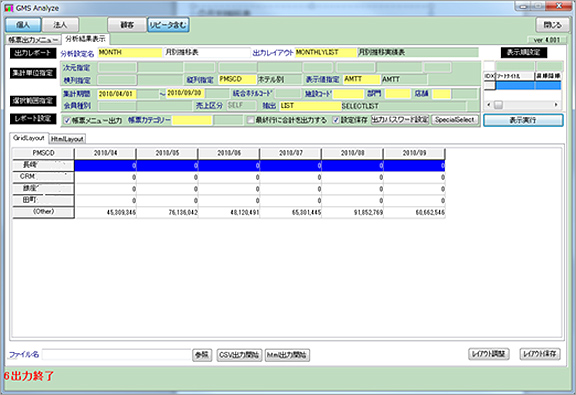This screenshot has width=576, height=395.
Task: Open the HtmlLayout tab
Action: [x=67, y=139]
